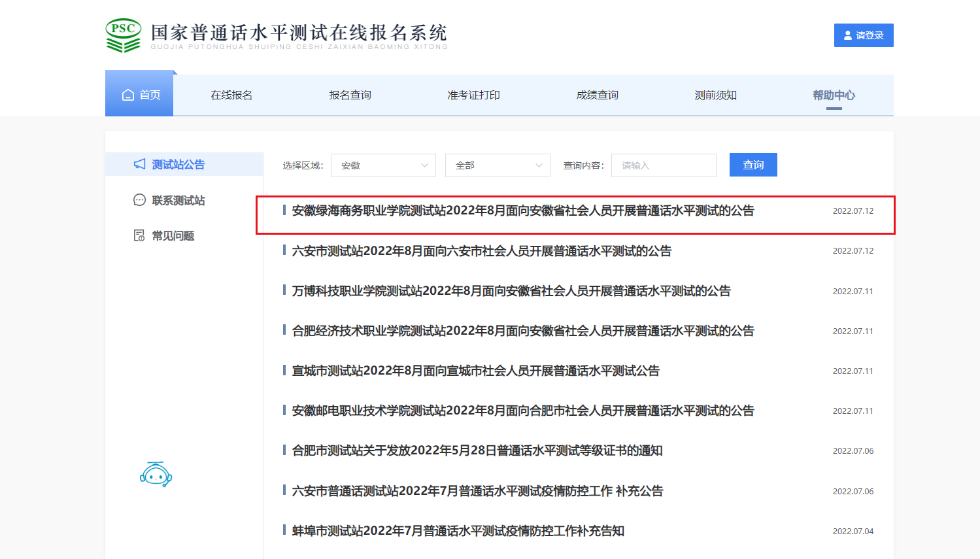
Task: Open the 测前须知 menu item
Action: (x=715, y=95)
